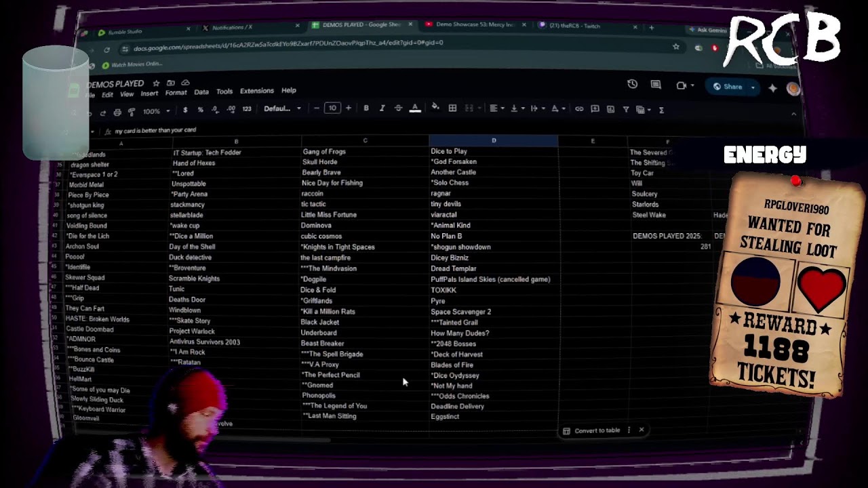Viewport: 868px width, 488px height.
Task: Open the Gemini sparkle assistant
Action: point(772,87)
